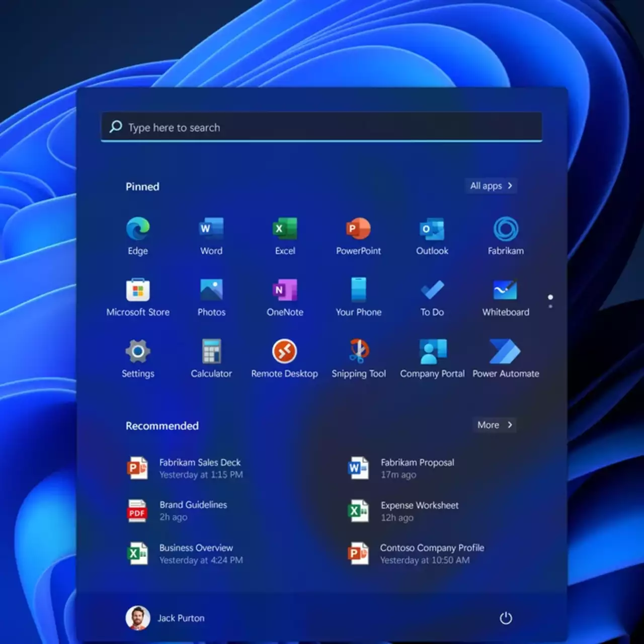The image size is (644, 644).
Task: Click Jack Purton's profile picture
Action: [138, 618]
